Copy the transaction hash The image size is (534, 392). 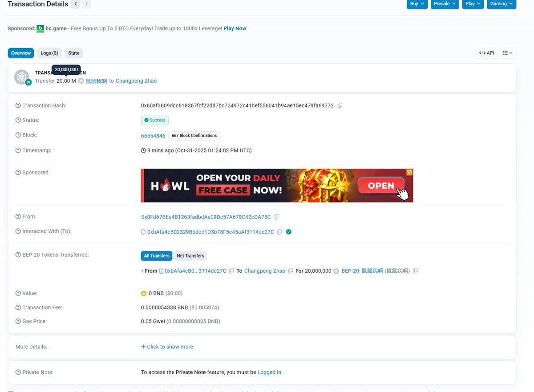(x=340, y=105)
